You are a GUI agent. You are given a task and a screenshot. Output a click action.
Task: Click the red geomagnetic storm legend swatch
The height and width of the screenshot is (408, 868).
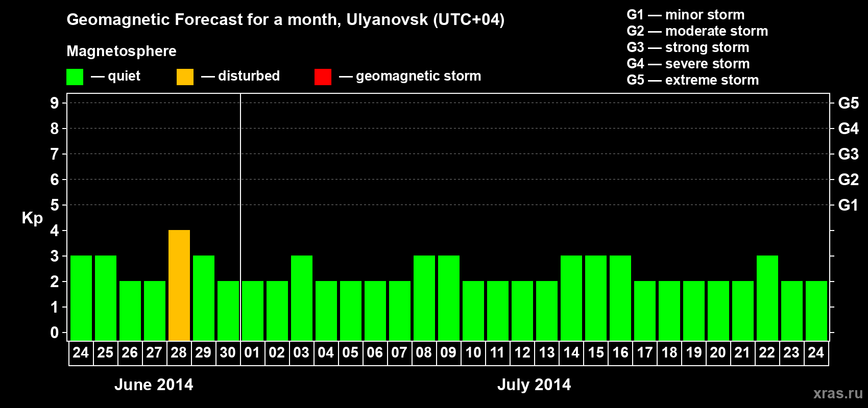point(323,77)
